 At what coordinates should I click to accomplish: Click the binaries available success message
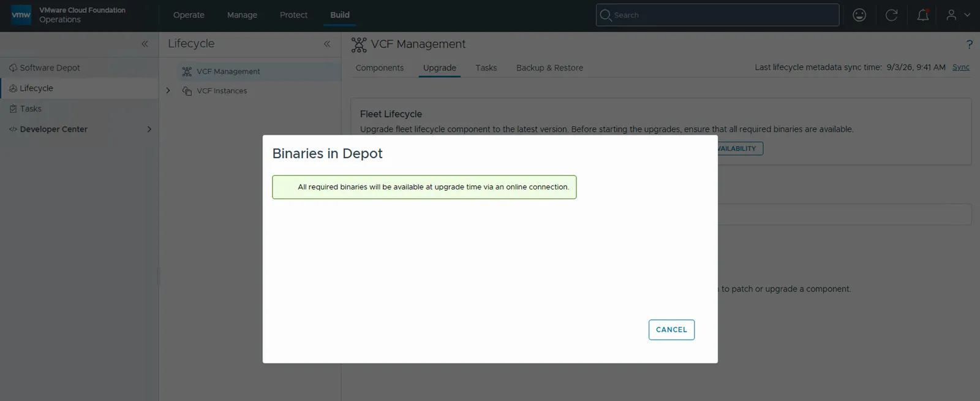click(x=424, y=187)
